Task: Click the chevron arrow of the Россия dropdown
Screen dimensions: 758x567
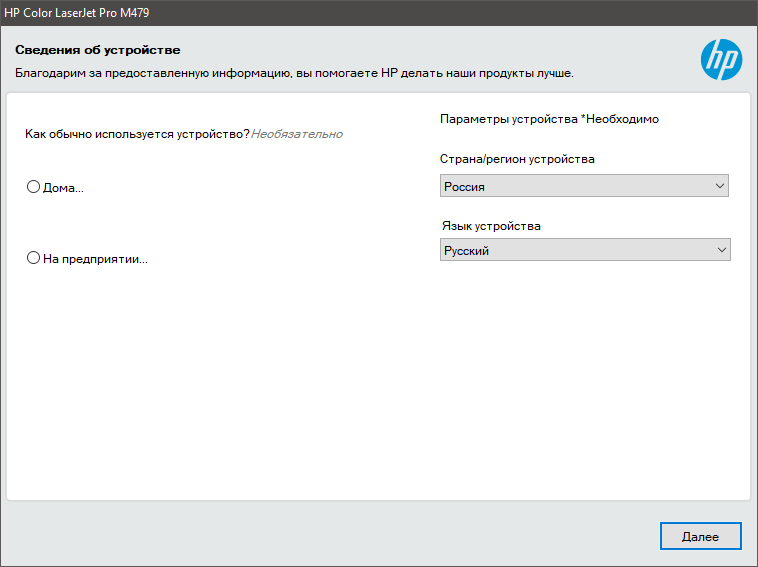Action: coord(719,186)
